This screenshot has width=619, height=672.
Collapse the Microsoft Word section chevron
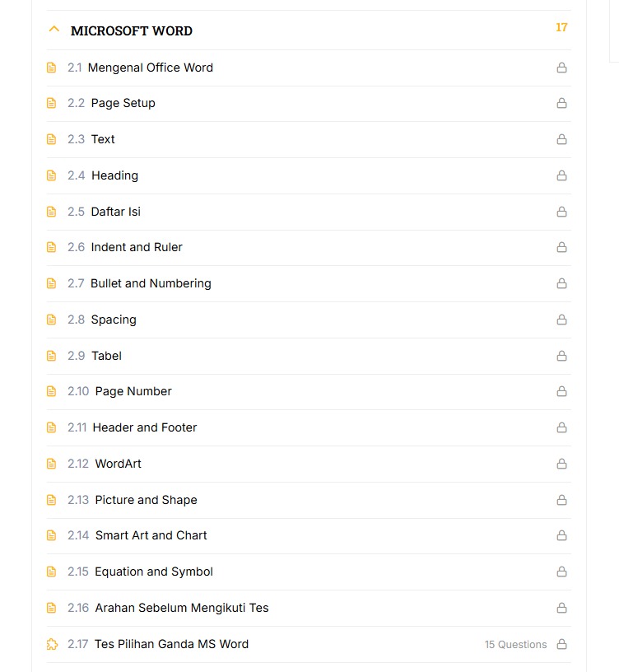point(54,30)
